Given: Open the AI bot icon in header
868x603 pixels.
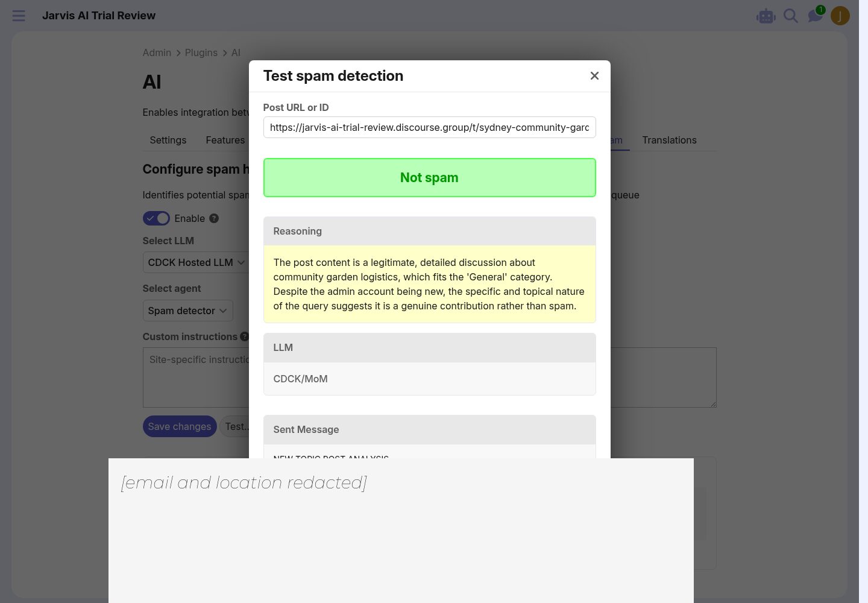Looking at the screenshot, I should coord(766,16).
